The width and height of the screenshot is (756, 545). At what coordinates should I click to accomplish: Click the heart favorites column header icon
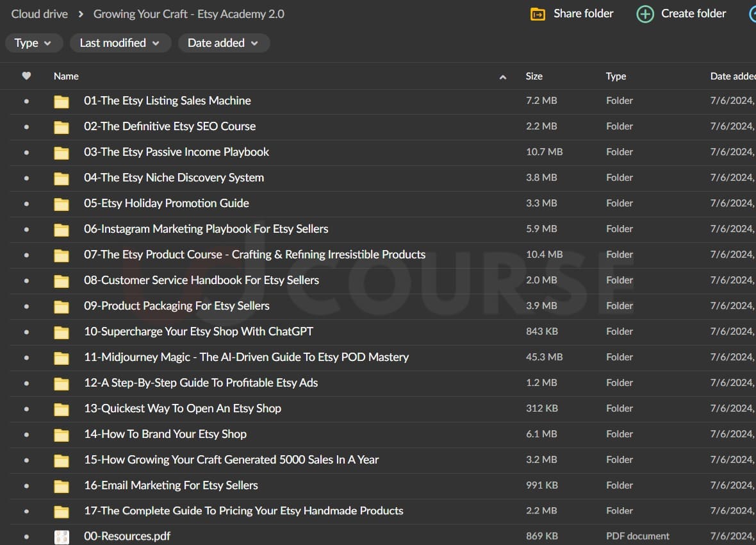tap(26, 76)
